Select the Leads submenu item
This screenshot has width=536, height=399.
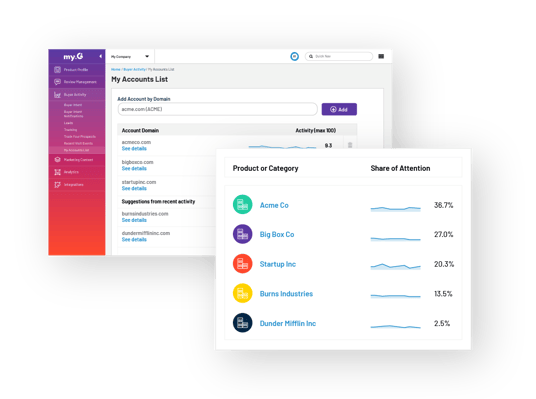(68, 123)
